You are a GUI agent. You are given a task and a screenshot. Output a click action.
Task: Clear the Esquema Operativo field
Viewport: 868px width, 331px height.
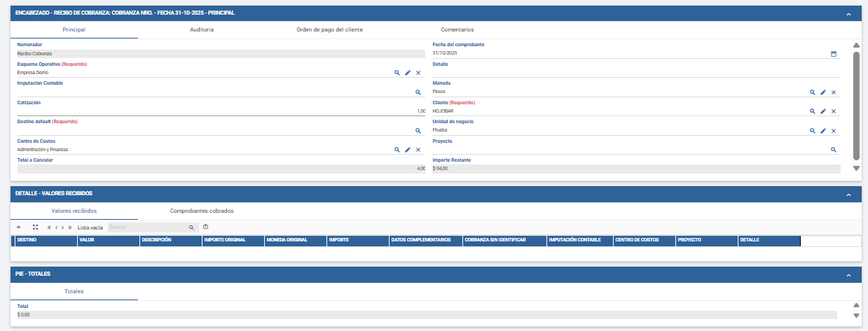click(x=418, y=73)
